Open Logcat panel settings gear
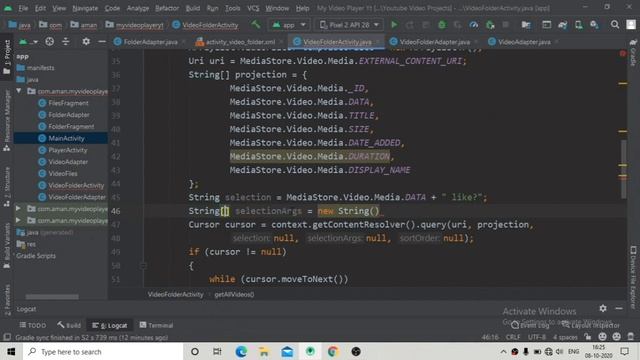Image resolution: width=640 pixels, height=360 pixels. pos(603,309)
